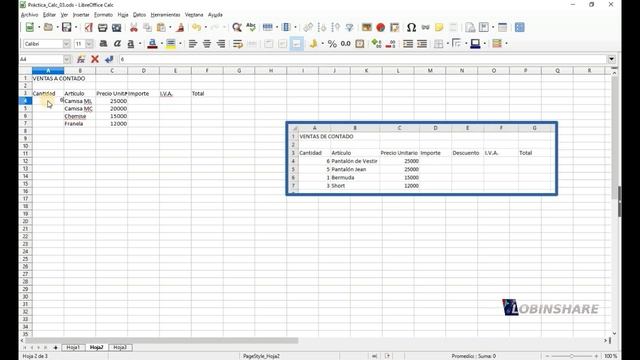This screenshot has width=640, height=360.
Task: Toggle align left
Action: coord(193,44)
